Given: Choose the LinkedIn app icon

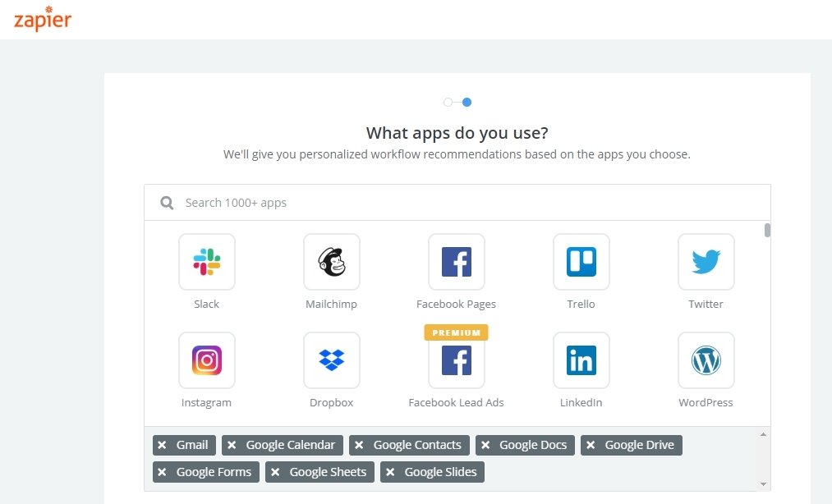Looking at the screenshot, I should (x=581, y=360).
